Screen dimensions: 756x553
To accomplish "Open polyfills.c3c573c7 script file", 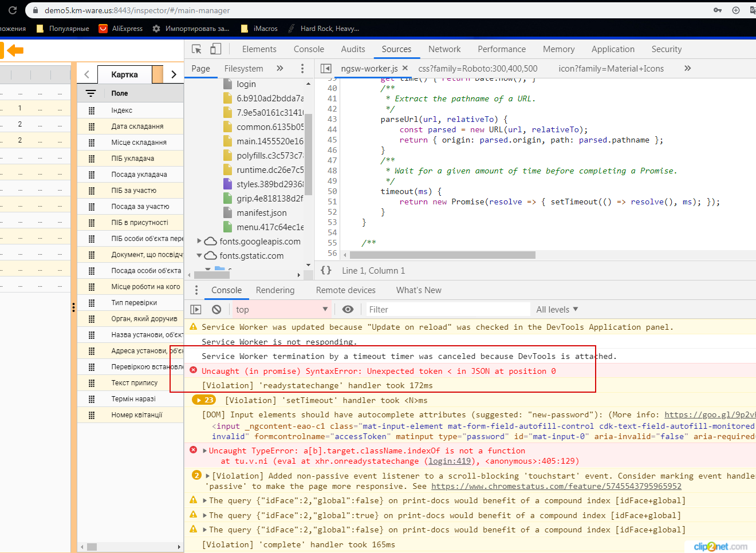I will [x=263, y=156].
